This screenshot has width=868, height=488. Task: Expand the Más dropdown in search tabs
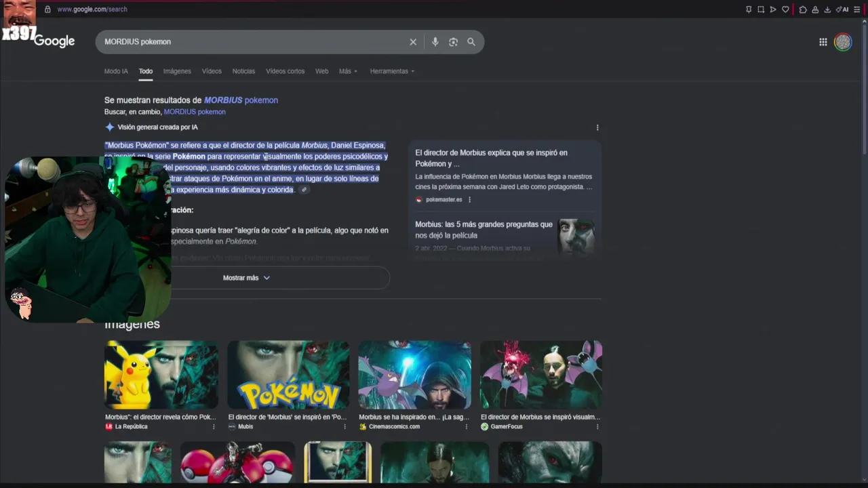point(348,71)
